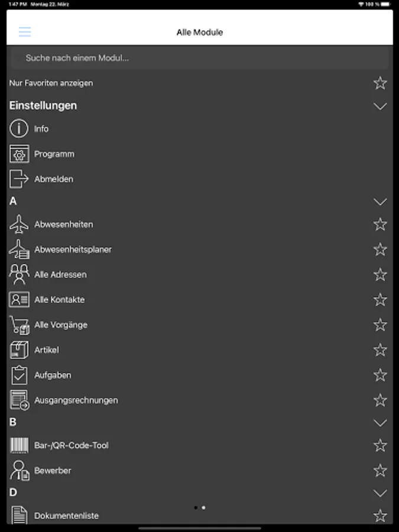
Task: Star the Bewerber module as favorite
Action: [x=380, y=471]
